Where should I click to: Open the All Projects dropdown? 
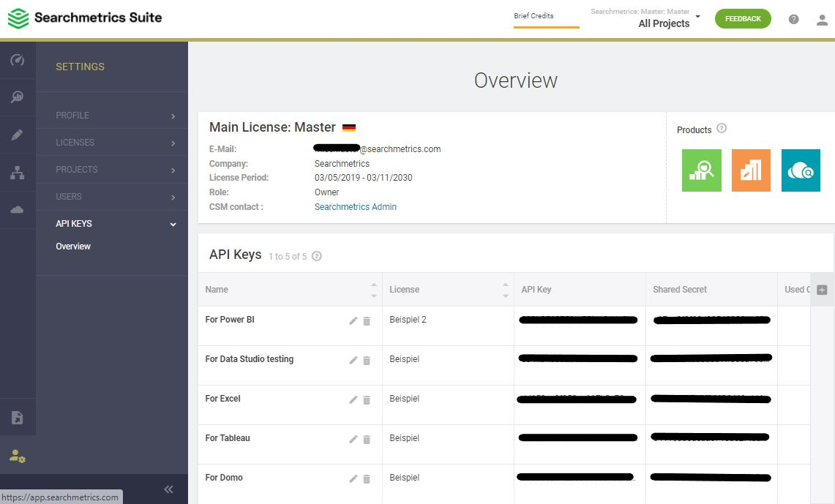coord(645,18)
